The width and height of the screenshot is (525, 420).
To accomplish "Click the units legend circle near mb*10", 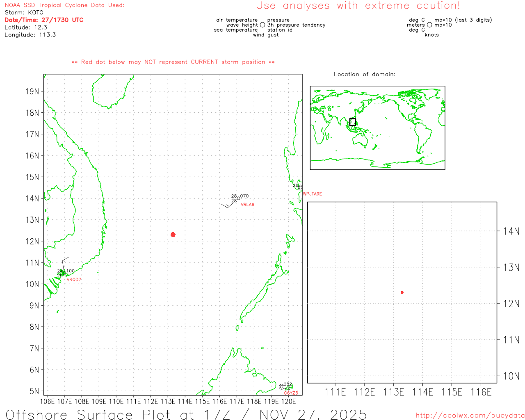I will pyautogui.click(x=429, y=25).
